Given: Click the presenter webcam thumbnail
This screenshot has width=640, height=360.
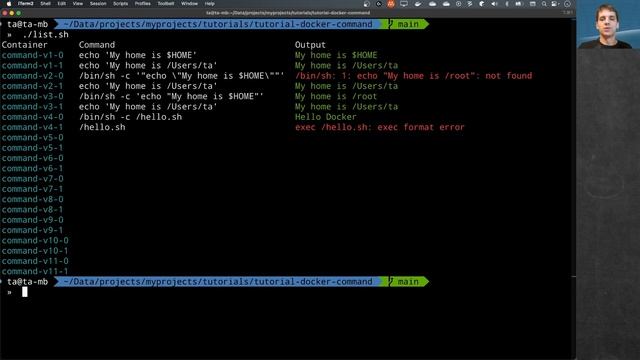Looking at the screenshot, I should [608, 24].
